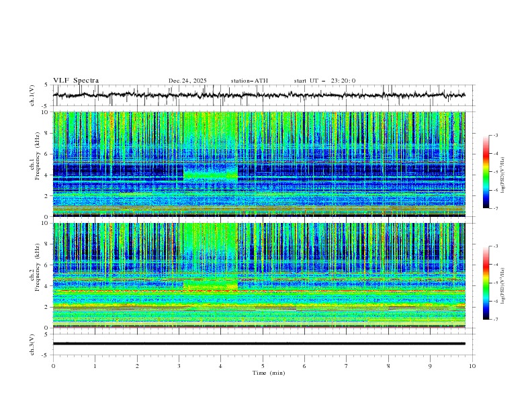Click the VLF Spectra title text
Image resolution: width=532 pixels, height=411 pixels.
tap(76, 81)
